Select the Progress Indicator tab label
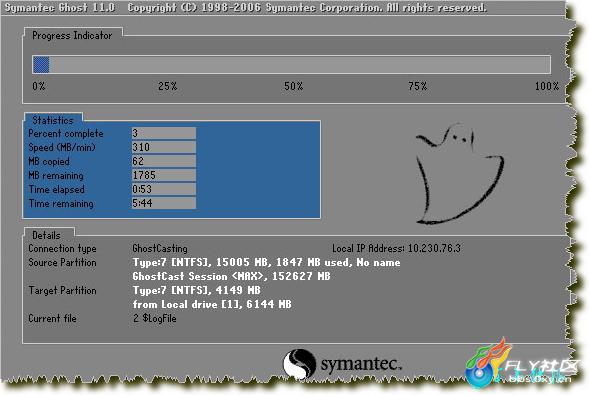 (72, 35)
